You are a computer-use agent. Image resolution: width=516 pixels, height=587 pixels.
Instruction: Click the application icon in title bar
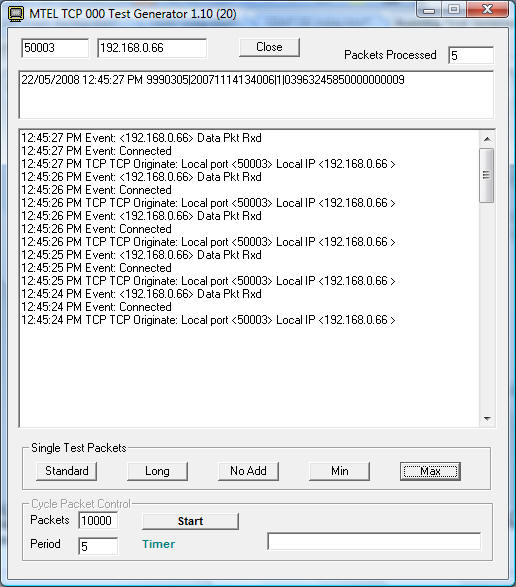click(x=16, y=14)
